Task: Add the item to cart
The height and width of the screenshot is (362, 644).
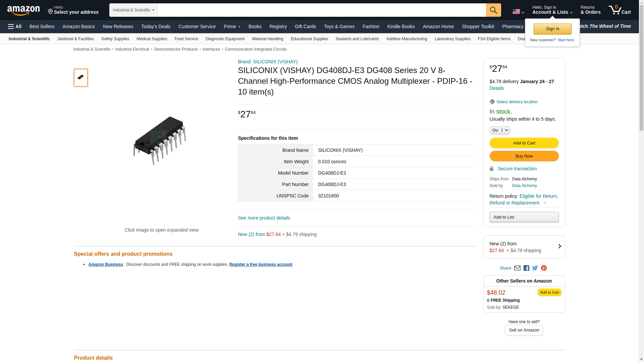Action: (524, 143)
